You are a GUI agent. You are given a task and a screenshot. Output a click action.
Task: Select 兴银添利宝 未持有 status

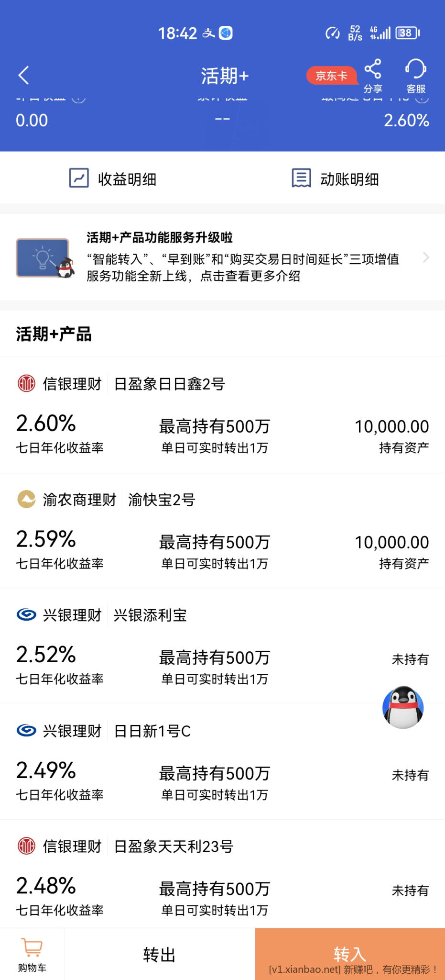410,659
